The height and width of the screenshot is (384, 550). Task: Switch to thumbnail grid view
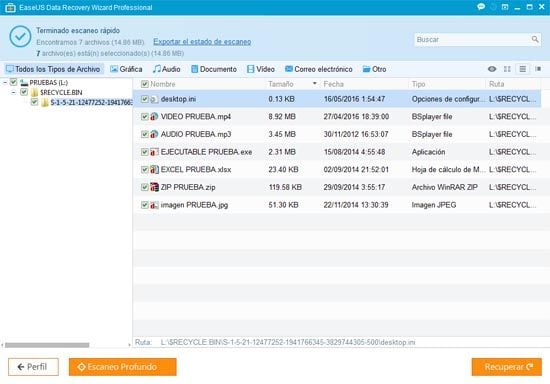coord(507,69)
